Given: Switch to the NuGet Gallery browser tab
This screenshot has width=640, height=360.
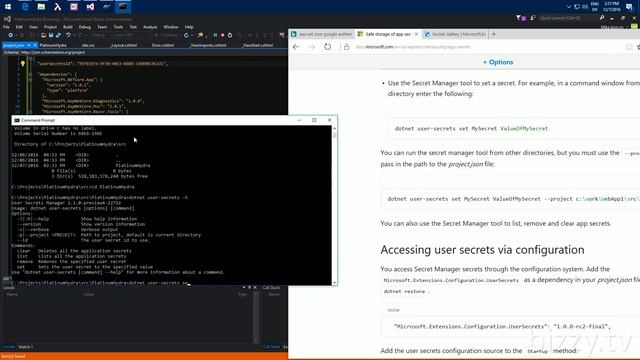Looking at the screenshot, I should pos(455,34).
